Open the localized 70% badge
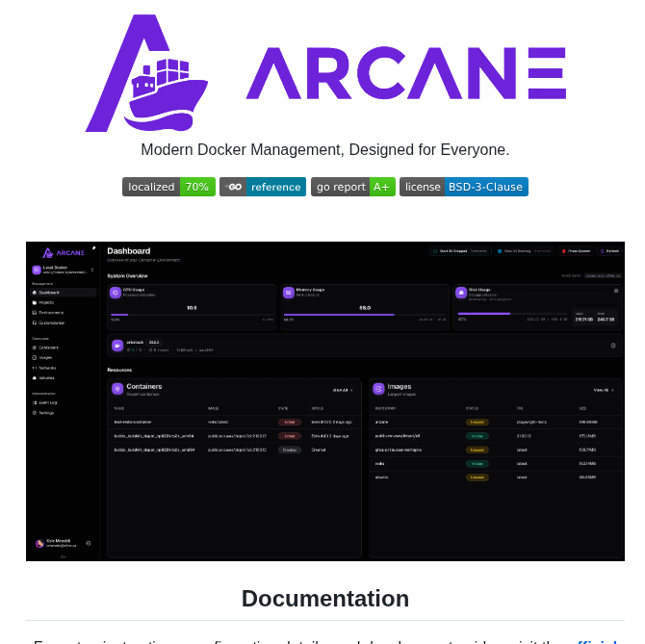The width and height of the screenshot is (645, 644). tap(168, 187)
